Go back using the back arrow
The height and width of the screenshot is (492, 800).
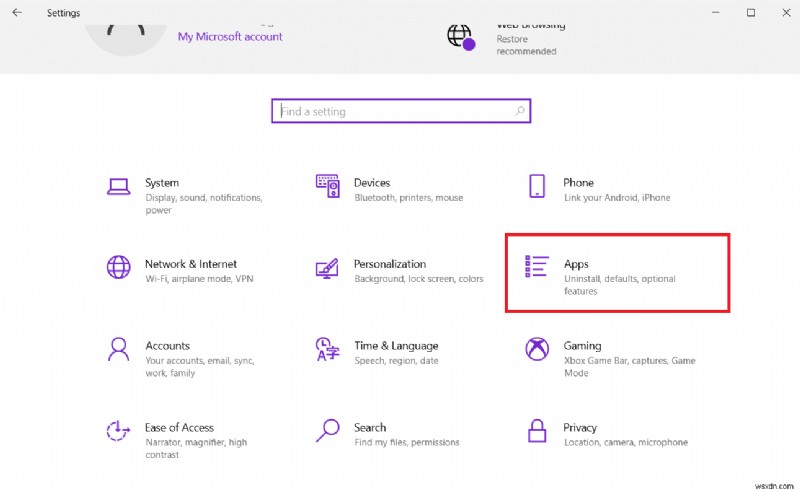click(17, 13)
